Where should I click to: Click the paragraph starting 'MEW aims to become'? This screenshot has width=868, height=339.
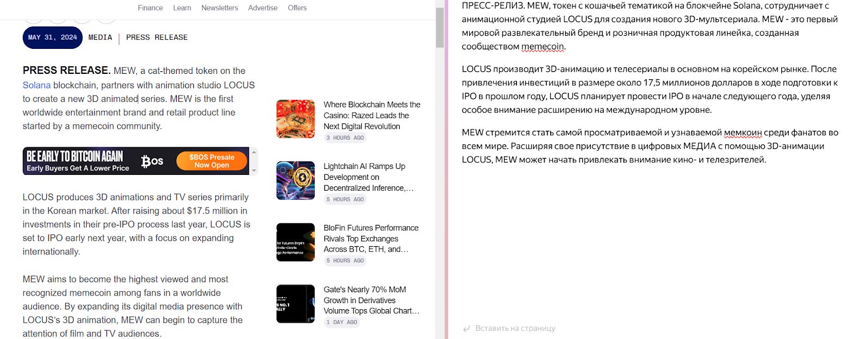(x=133, y=306)
